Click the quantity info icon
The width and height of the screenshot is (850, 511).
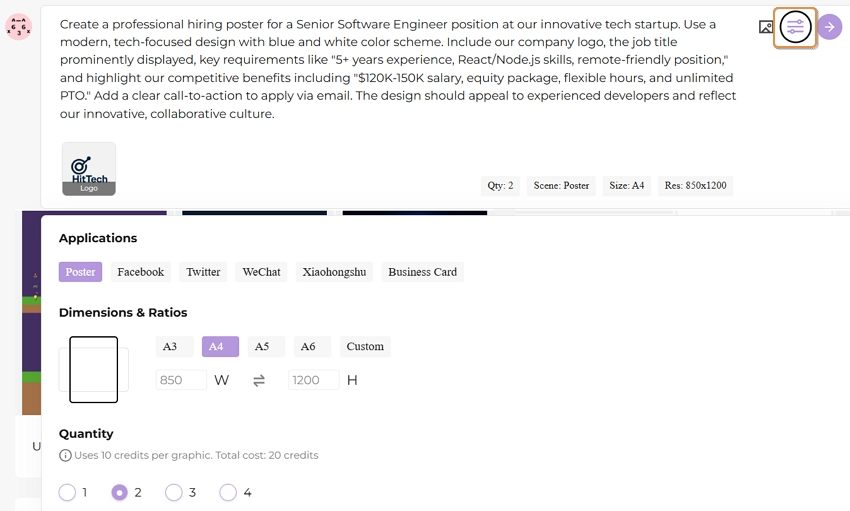pyautogui.click(x=65, y=455)
